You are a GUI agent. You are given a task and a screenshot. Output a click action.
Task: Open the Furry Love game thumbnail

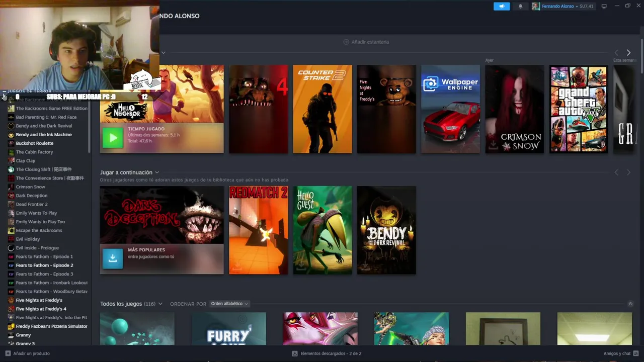[229, 329]
